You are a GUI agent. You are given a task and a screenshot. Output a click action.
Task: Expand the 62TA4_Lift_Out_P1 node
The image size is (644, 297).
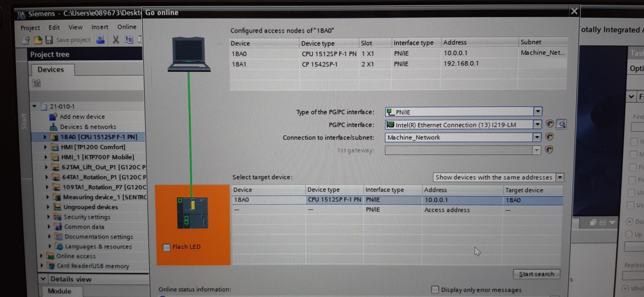tap(46, 167)
